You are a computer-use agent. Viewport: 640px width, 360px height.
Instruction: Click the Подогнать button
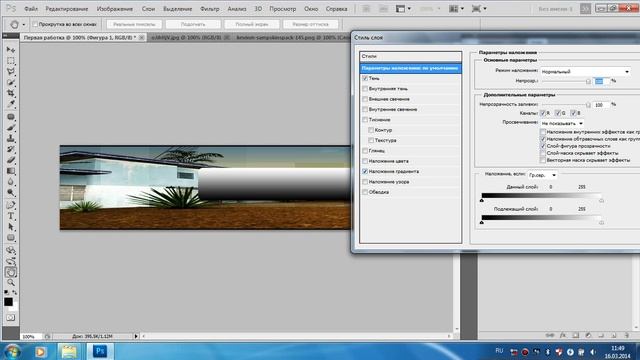(193, 24)
